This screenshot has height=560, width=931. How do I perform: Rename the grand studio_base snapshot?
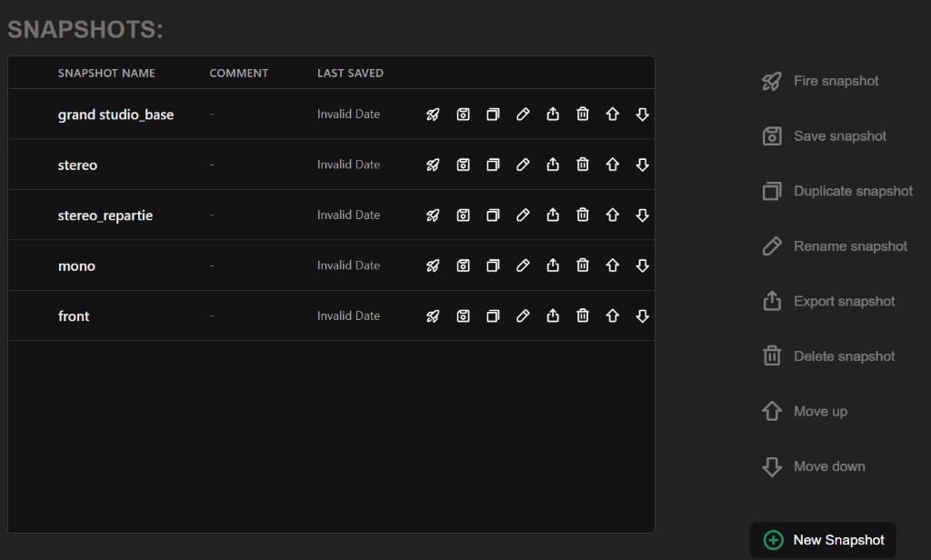coord(523,114)
